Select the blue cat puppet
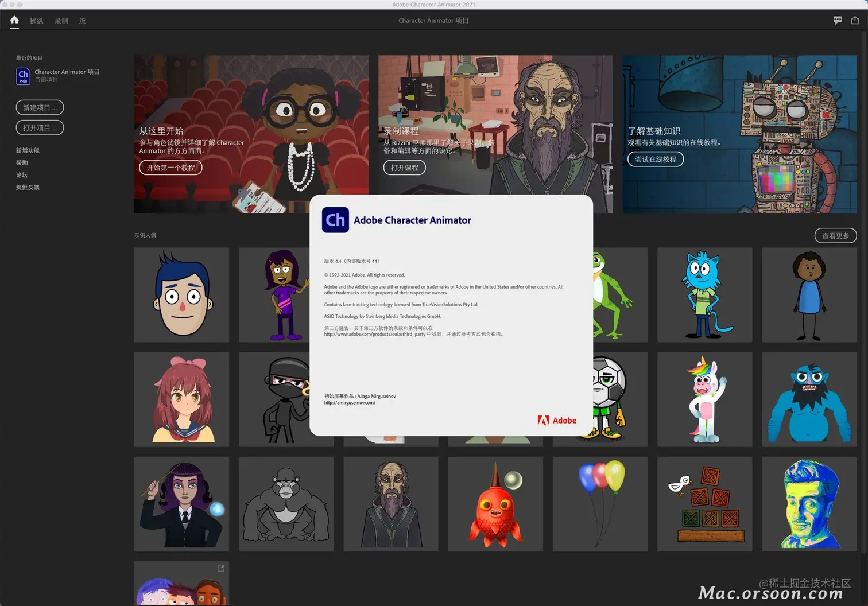 pos(704,295)
